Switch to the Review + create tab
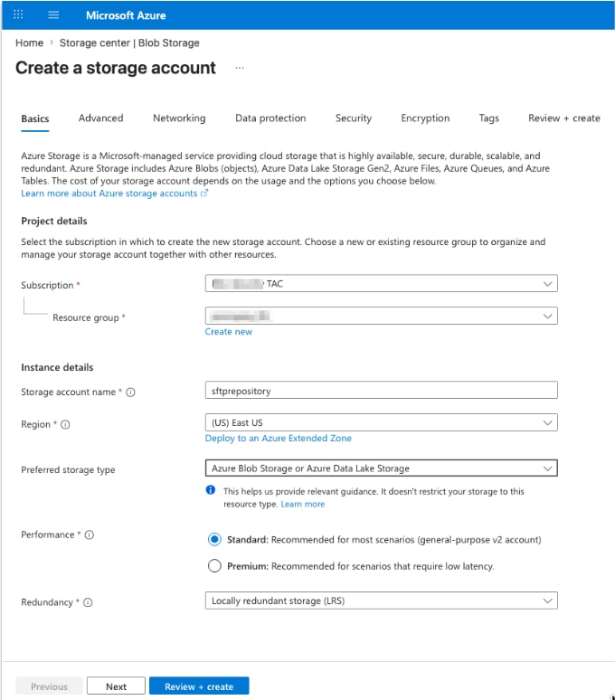This screenshot has width=615, height=700. point(564,118)
